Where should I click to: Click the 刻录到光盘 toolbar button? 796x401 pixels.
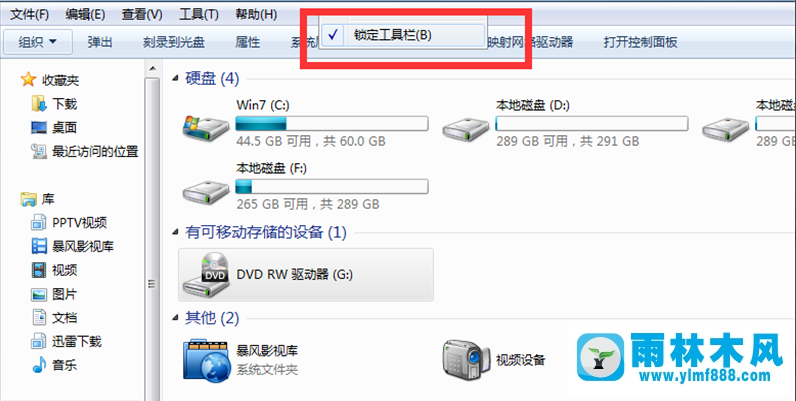(174, 42)
